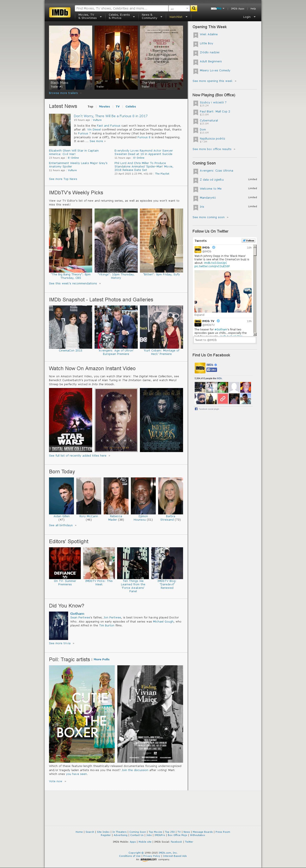
Task: Click IMDb TV avatar in second tweet
Action: coord(198,323)
